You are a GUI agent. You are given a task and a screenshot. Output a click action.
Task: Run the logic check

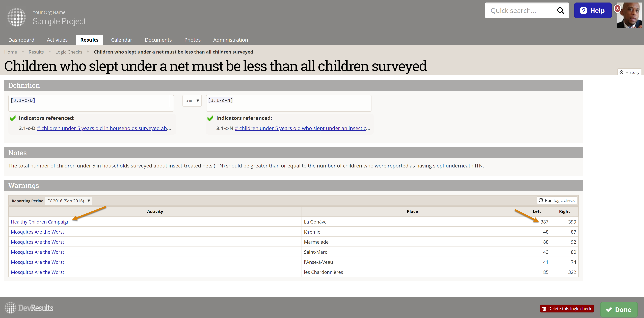pyautogui.click(x=557, y=200)
